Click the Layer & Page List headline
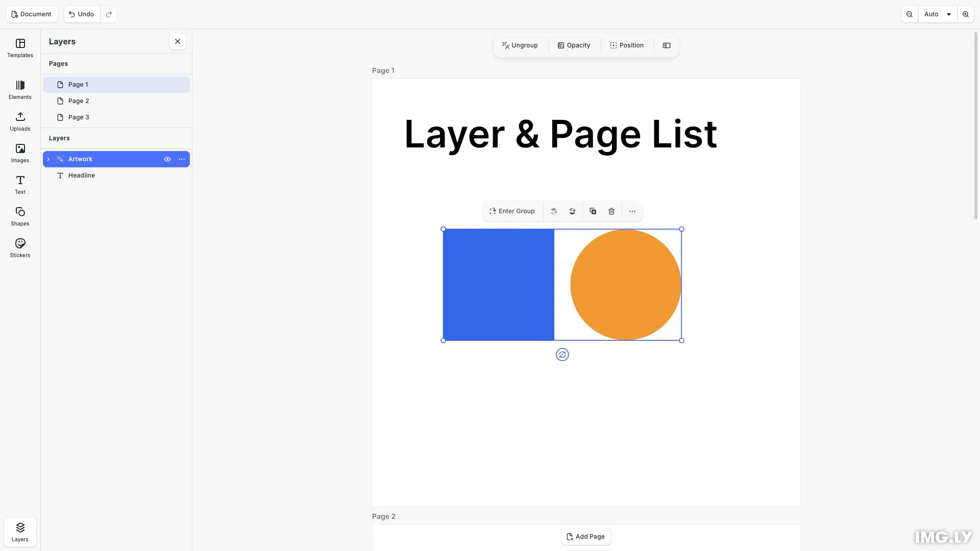 coord(560,134)
